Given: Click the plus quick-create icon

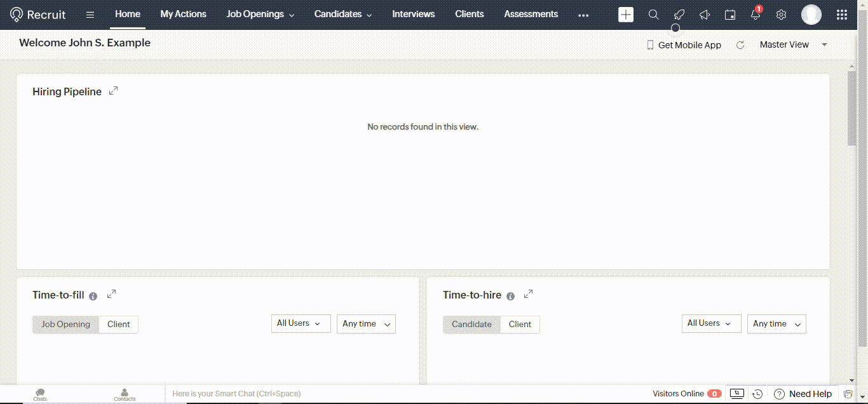Looking at the screenshot, I should click(626, 15).
